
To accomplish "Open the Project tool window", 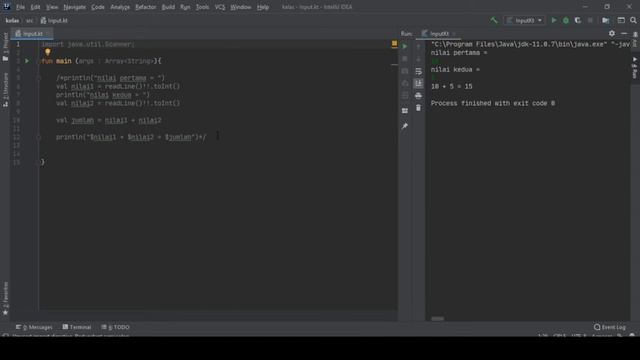I will [x=5, y=47].
